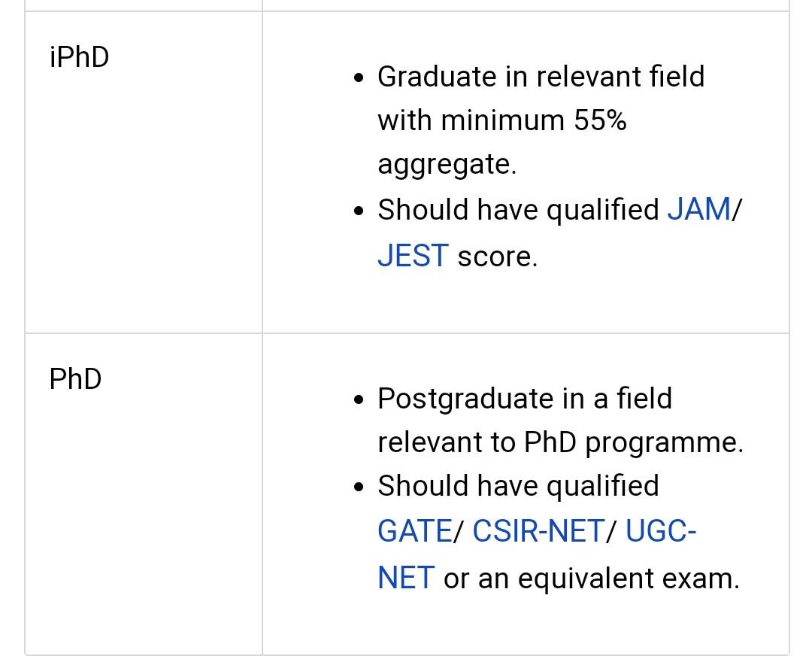Click the text "Postgraduate in a field"
The height and width of the screenshot is (659, 812).
pos(524,399)
